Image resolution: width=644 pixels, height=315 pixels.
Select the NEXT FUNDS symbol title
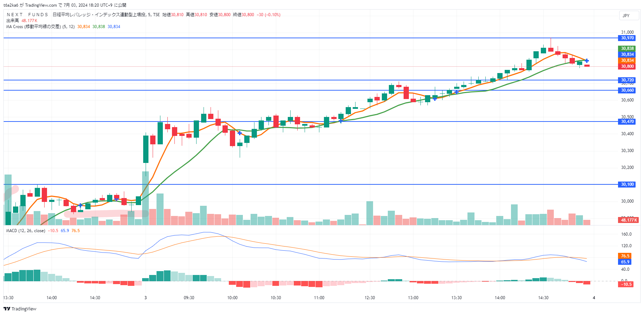[27, 15]
